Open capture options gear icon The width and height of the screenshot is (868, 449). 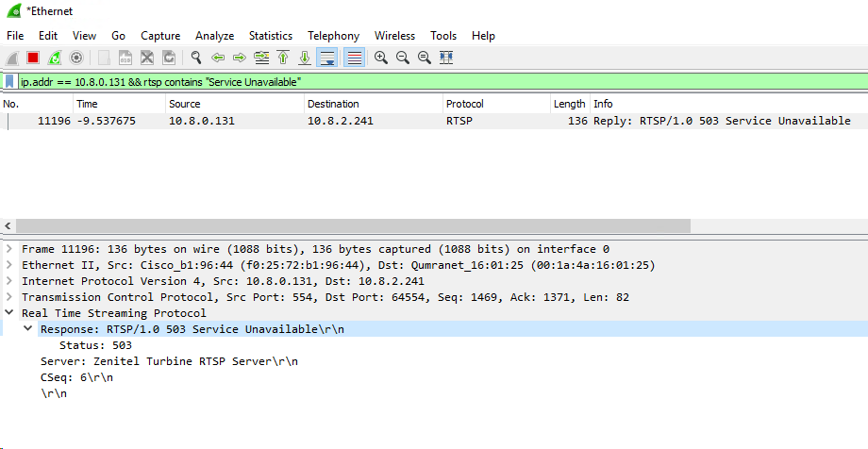coord(75,58)
